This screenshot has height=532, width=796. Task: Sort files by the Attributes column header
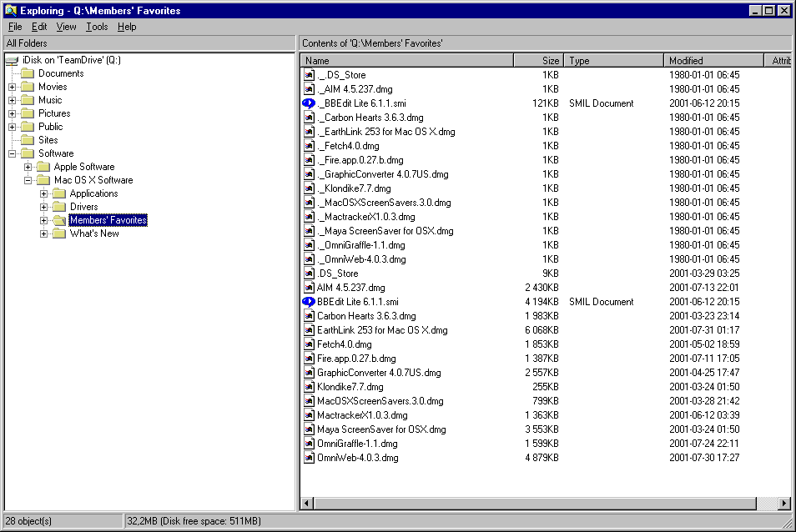[778, 61]
